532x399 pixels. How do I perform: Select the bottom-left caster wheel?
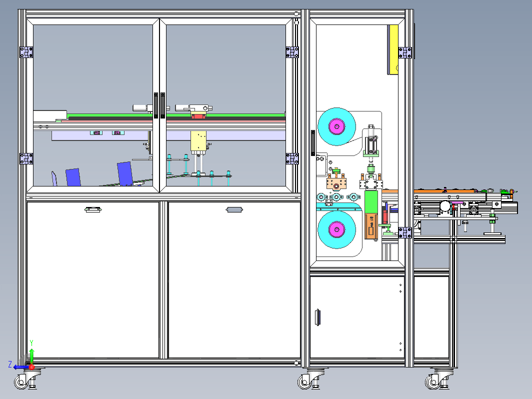(x=21, y=382)
